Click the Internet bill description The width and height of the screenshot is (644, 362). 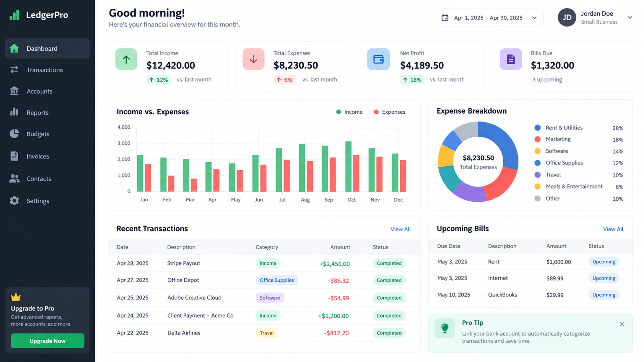(x=498, y=278)
